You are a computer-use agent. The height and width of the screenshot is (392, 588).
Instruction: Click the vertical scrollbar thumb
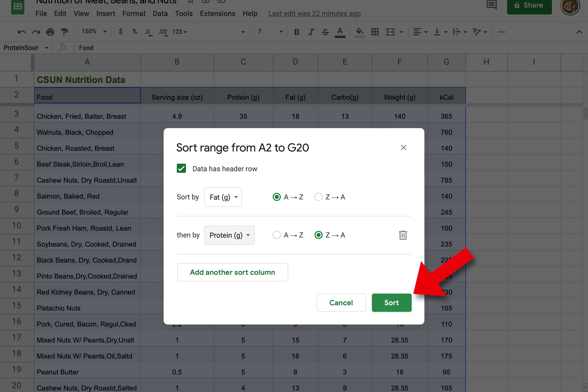pos(585,113)
